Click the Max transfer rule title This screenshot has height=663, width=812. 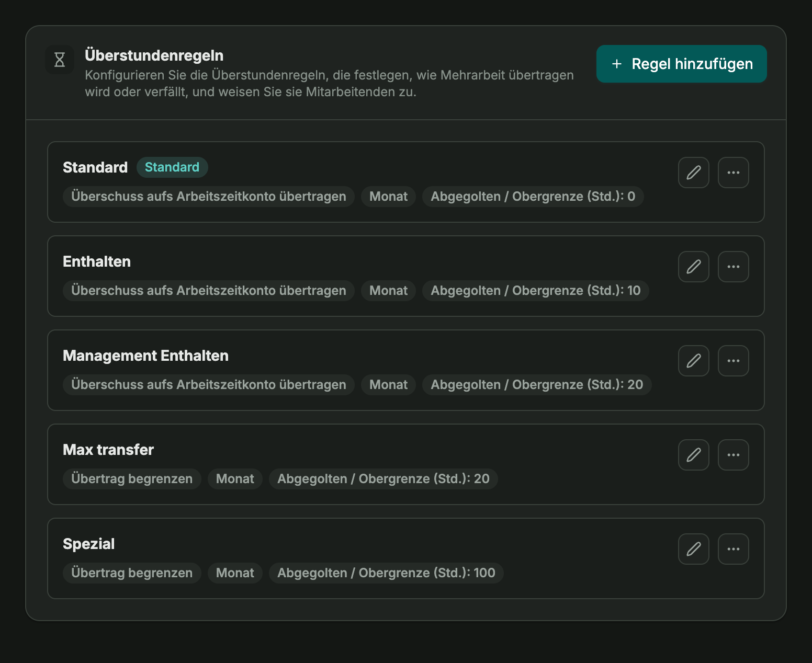108,450
